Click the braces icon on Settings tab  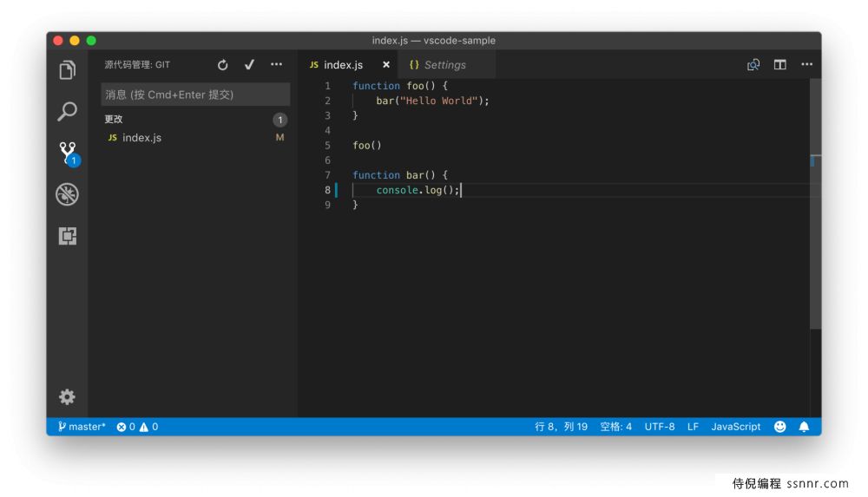(x=413, y=65)
